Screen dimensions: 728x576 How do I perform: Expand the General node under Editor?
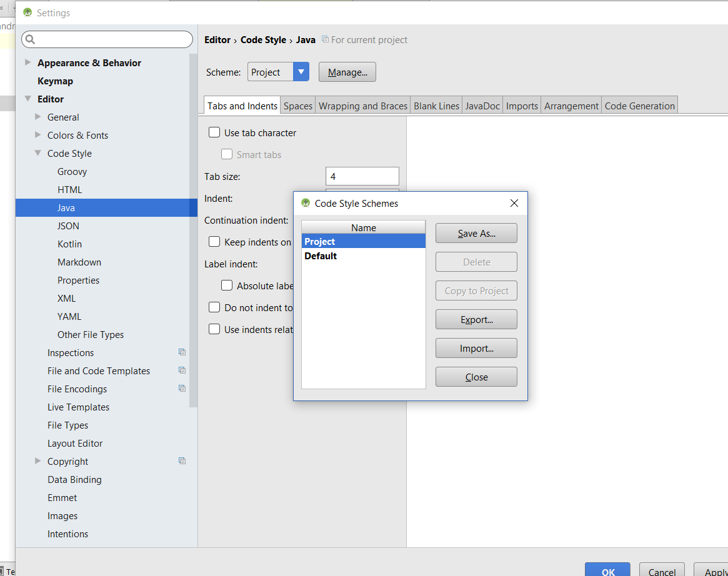38,116
